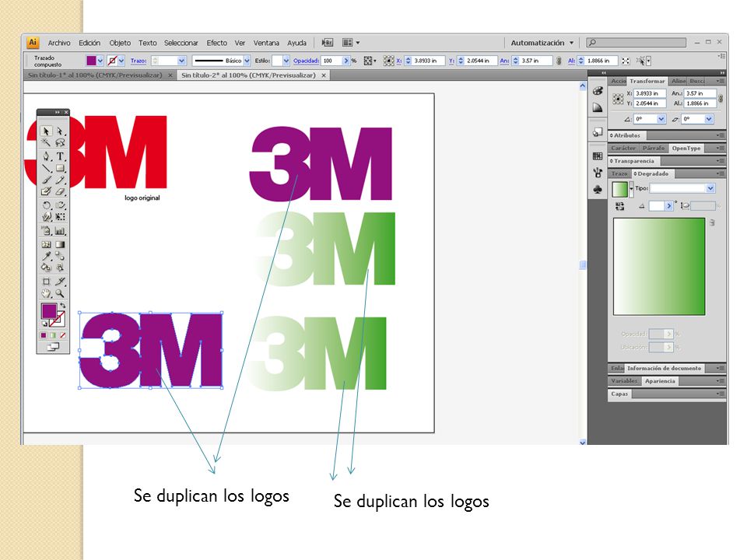Pick the Eyedropper tool
747x560 pixels.
pyautogui.click(x=46, y=256)
